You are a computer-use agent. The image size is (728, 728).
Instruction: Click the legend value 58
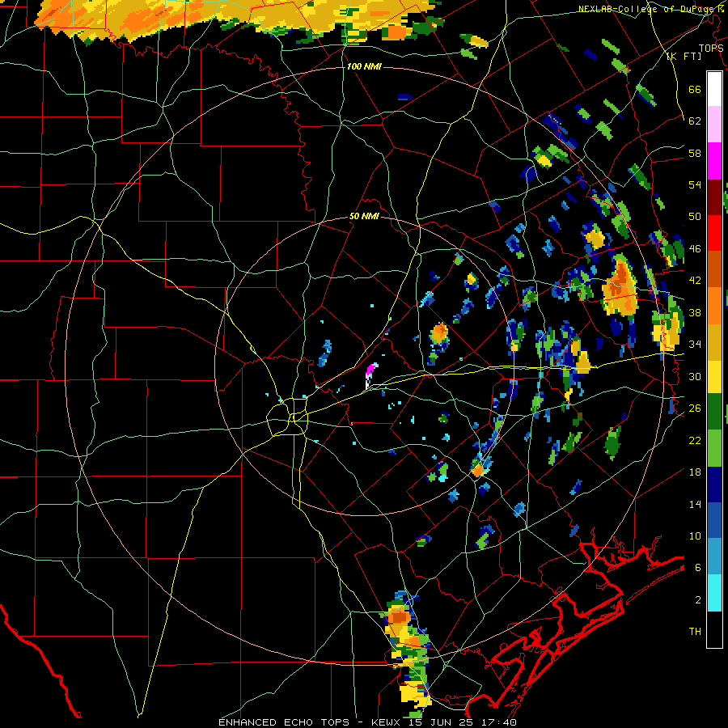(x=695, y=153)
